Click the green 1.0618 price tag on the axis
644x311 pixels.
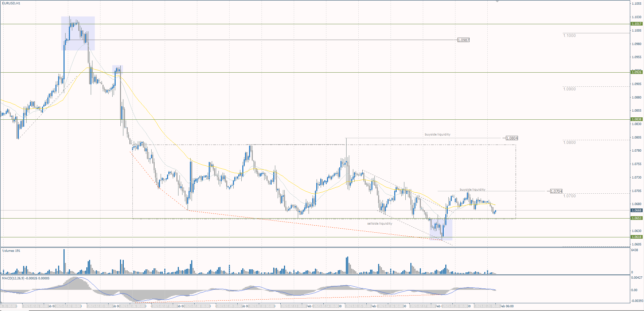[x=637, y=237]
